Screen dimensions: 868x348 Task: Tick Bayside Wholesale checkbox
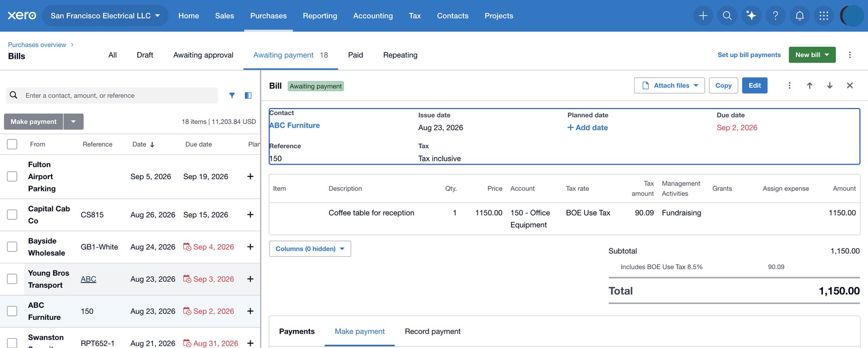(x=12, y=246)
